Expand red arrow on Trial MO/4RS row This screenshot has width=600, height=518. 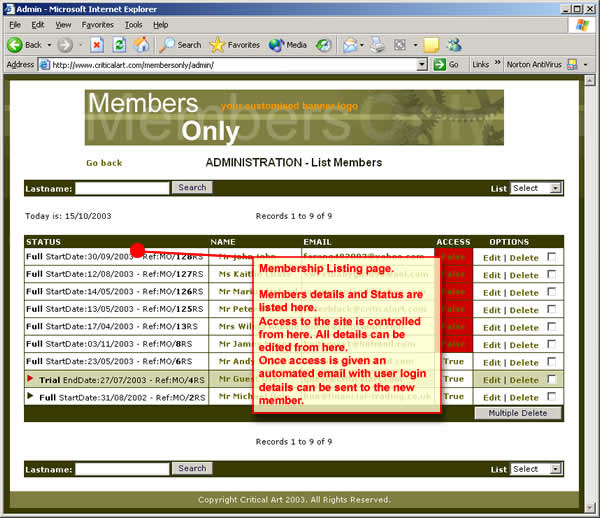30,379
